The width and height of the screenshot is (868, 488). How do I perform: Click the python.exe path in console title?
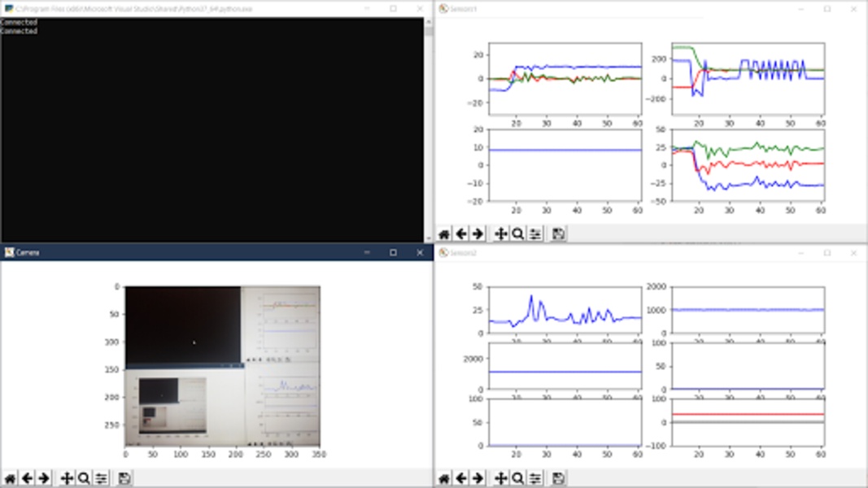(x=134, y=9)
